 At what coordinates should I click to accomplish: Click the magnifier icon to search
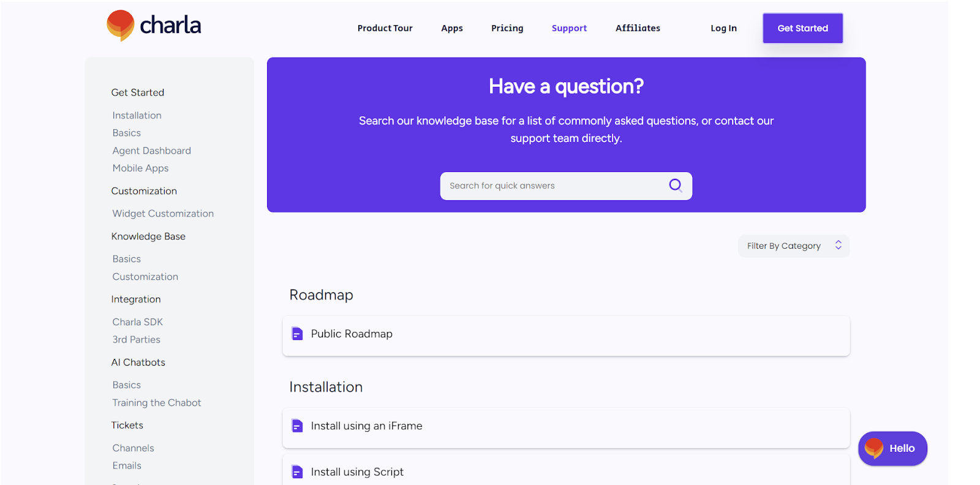[x=675, y=186]
